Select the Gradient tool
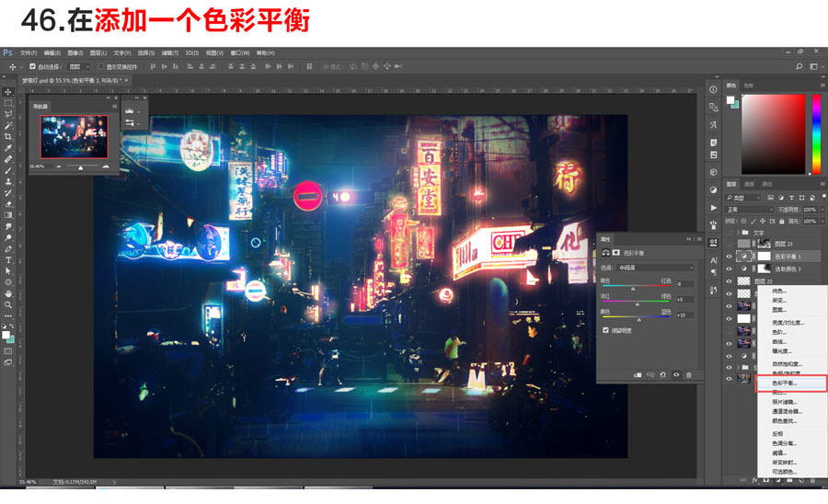The image size is (828, 504). [x=8, y=215]
